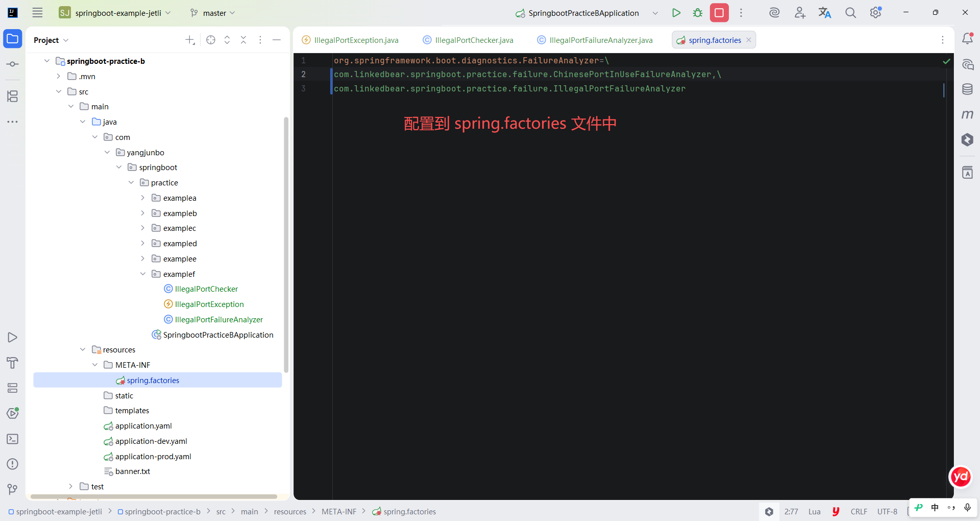Open editor tabs options menu
Screen dimensions: 980x521
click(943, 40)
